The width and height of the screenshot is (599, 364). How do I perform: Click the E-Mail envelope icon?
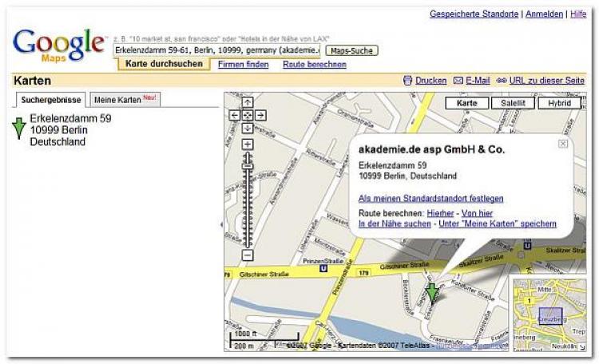tap(458, 81)
